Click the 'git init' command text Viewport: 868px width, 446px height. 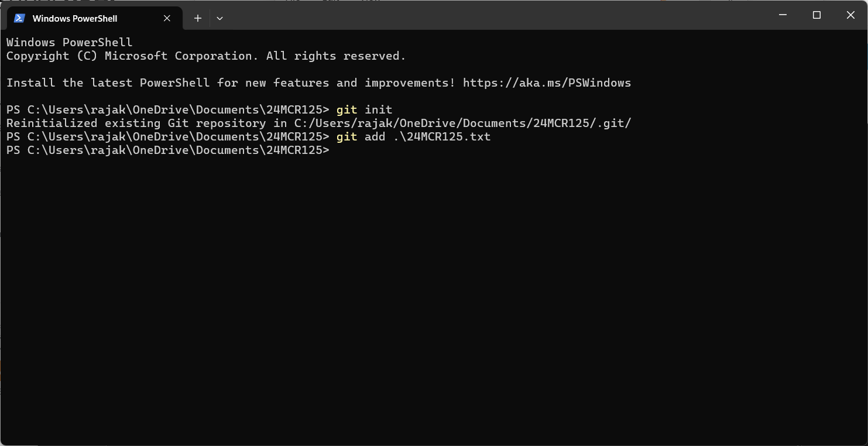click(364, 110)
